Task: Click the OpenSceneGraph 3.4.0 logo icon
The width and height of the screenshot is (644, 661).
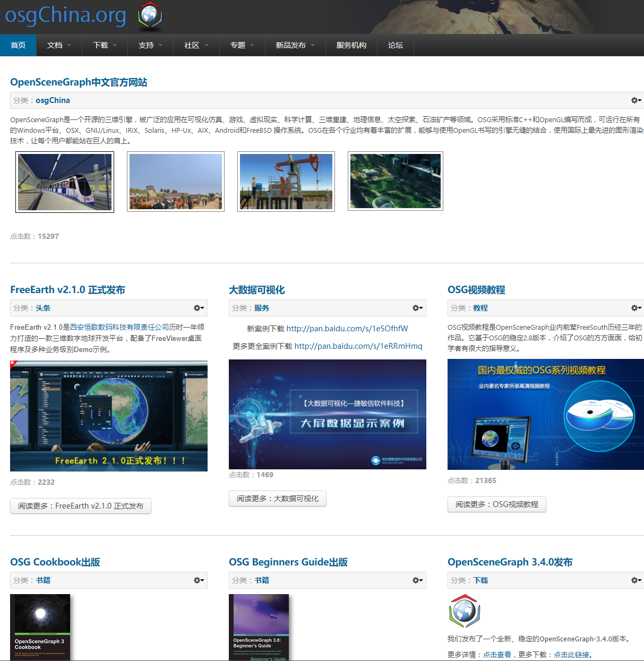Action: pos(465,611)
